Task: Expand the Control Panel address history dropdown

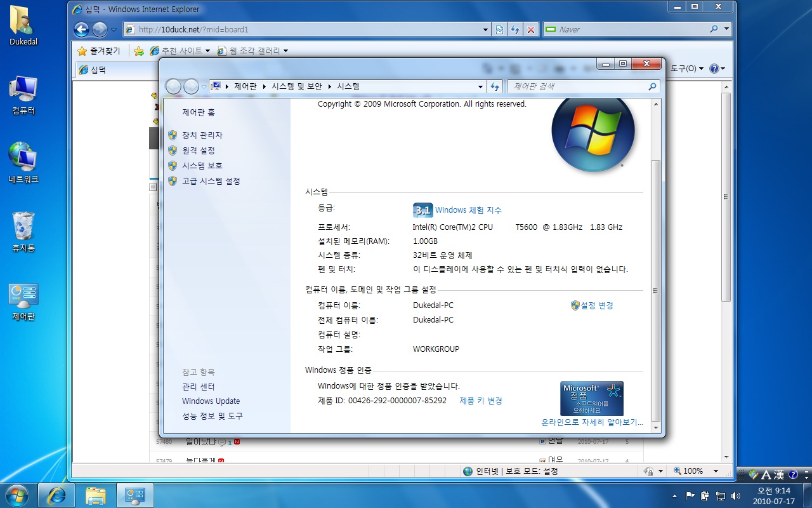Action: (x=481, y=86)
